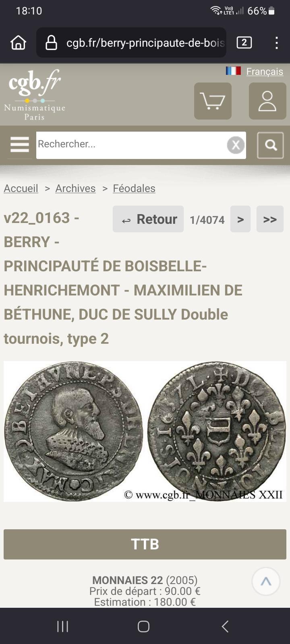This screenshot has width=290, height=644.
Task: Tap the coin photo thumbnail
Action: [145, 431]
